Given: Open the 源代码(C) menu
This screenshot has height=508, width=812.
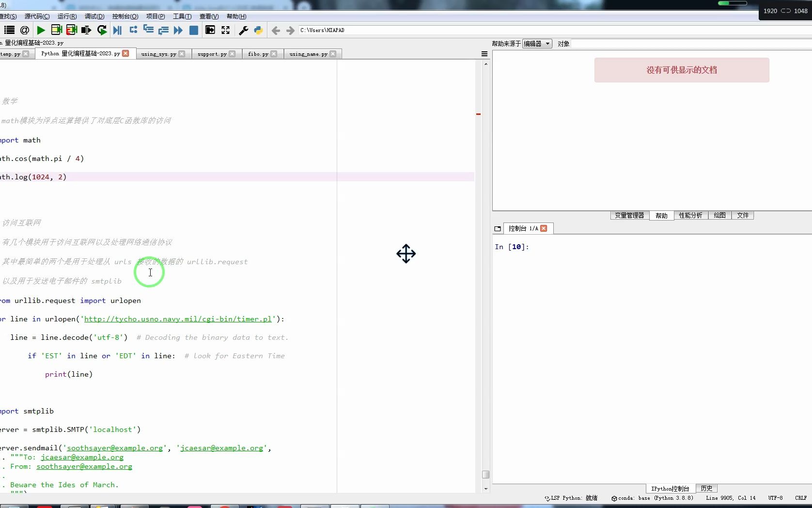Looking at the screenshot, I should [37, 16].
